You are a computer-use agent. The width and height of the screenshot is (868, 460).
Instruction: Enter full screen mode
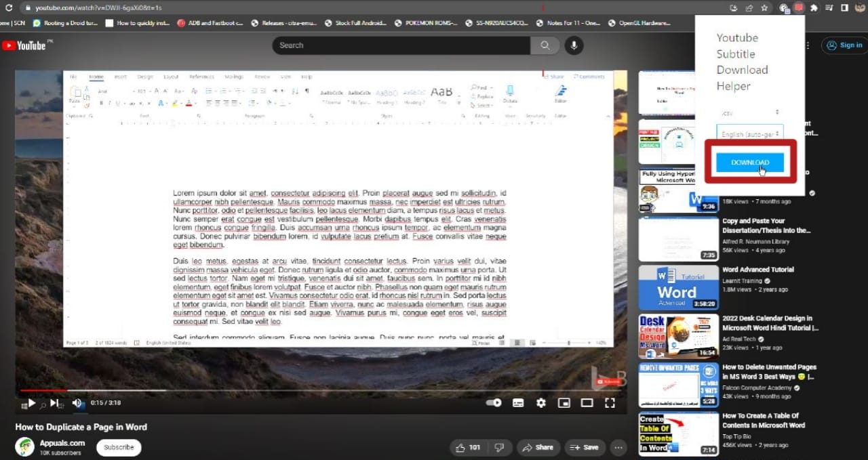tap(610, 403)
